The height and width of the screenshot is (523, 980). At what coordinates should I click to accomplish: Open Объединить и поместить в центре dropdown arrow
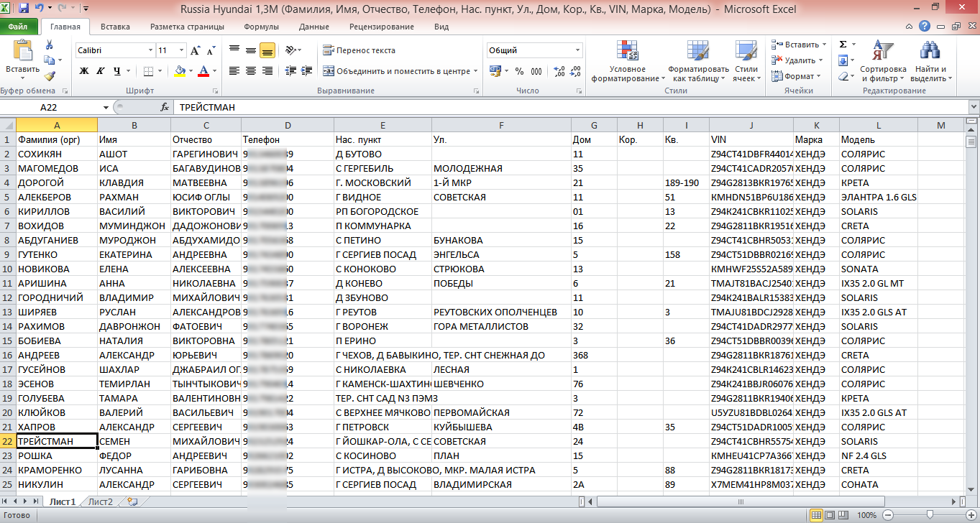(475, 70)
